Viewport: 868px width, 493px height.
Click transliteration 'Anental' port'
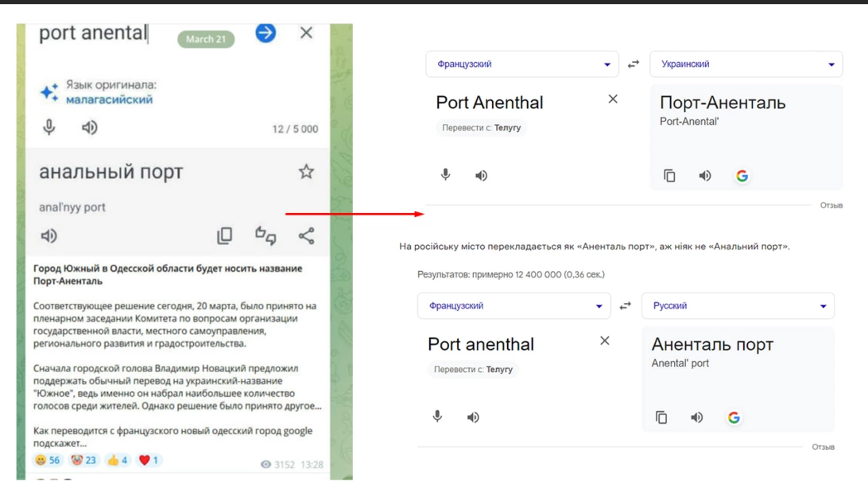(x=680, y=363)
